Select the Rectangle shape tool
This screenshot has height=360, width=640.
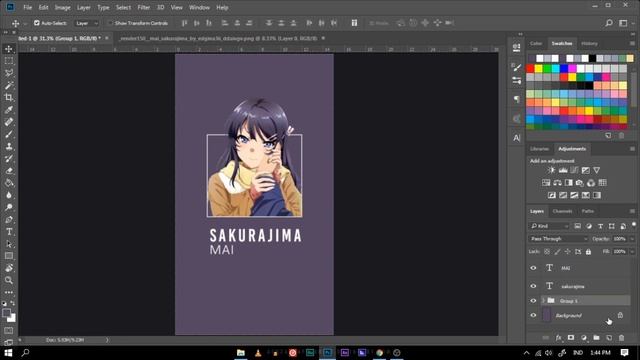9,256
